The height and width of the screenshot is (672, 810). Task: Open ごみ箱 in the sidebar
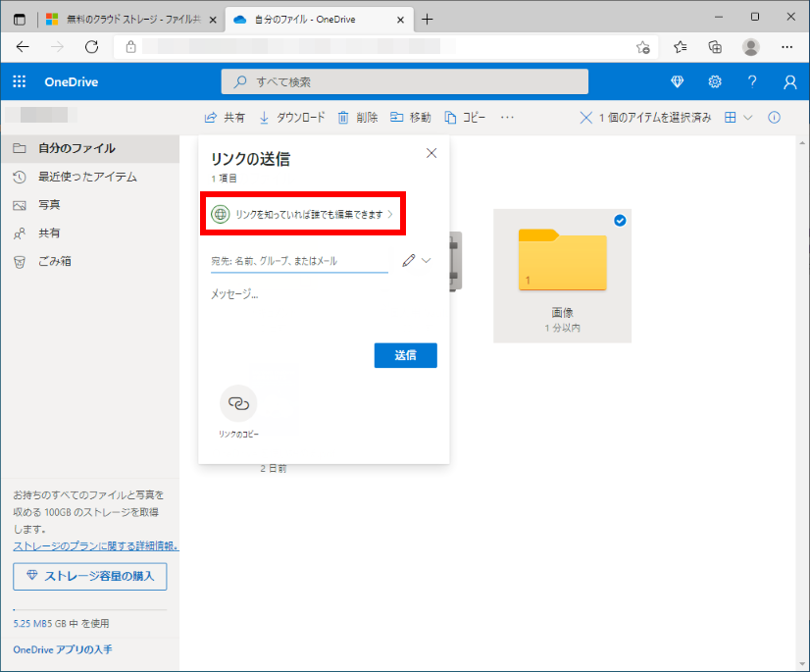[90, 262]
